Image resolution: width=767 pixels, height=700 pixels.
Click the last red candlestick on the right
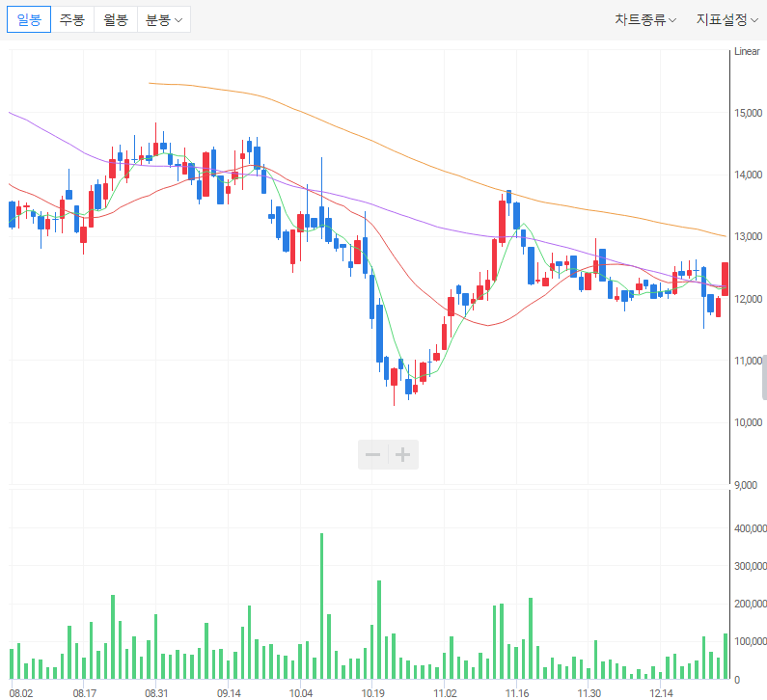(725, 279)
